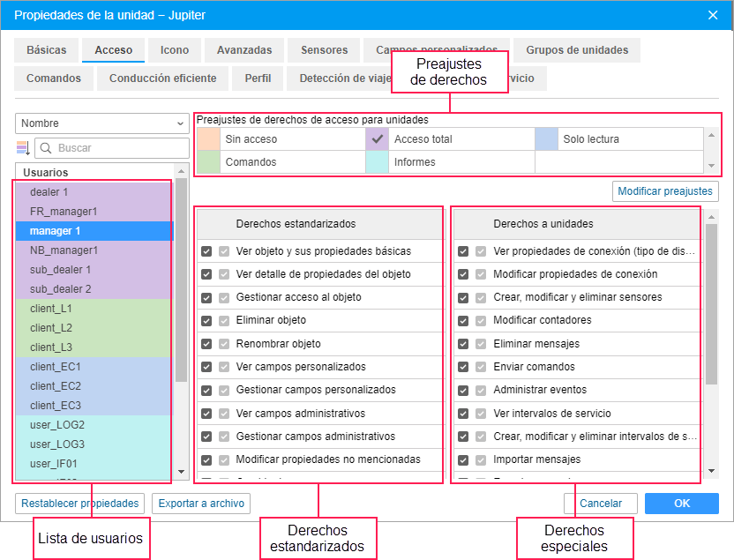The height and width of the screenshot is (560, 734).
Task: Uncheck 'Crear, modificar y eliminar sensores'
Action: [x=463, y=297]
